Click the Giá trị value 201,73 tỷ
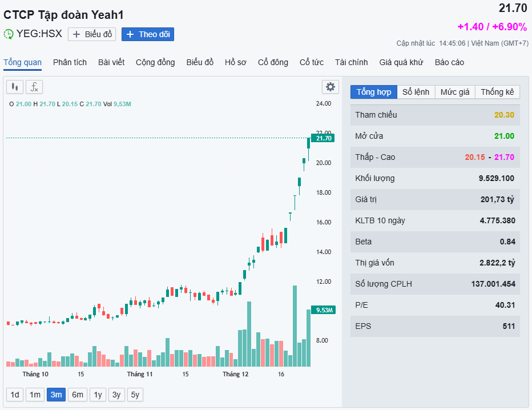Viewport: 532px width, 410px height. point(497,199)
